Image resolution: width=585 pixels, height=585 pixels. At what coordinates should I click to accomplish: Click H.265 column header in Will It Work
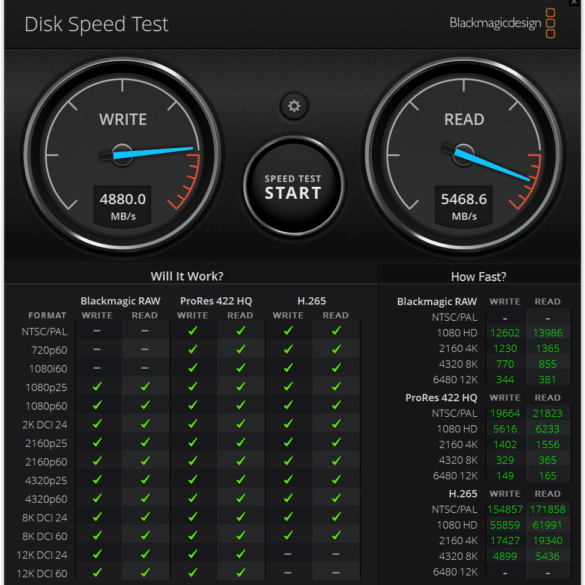point(312,301)
